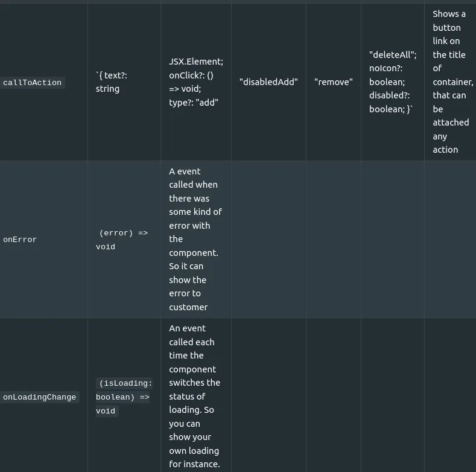Click the "{ text?: string" cell text
This screenshot has height=472, width=476.
pos(112,82)
